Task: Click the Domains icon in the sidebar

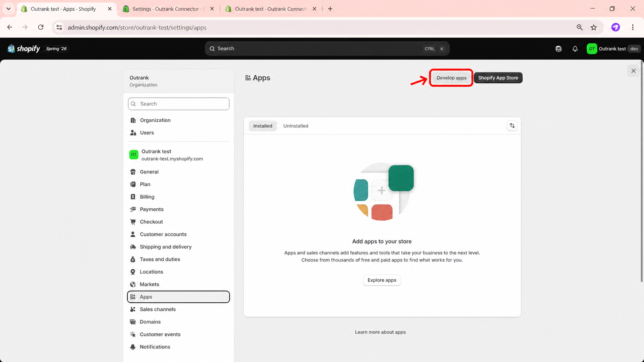Action: point(133,322)
